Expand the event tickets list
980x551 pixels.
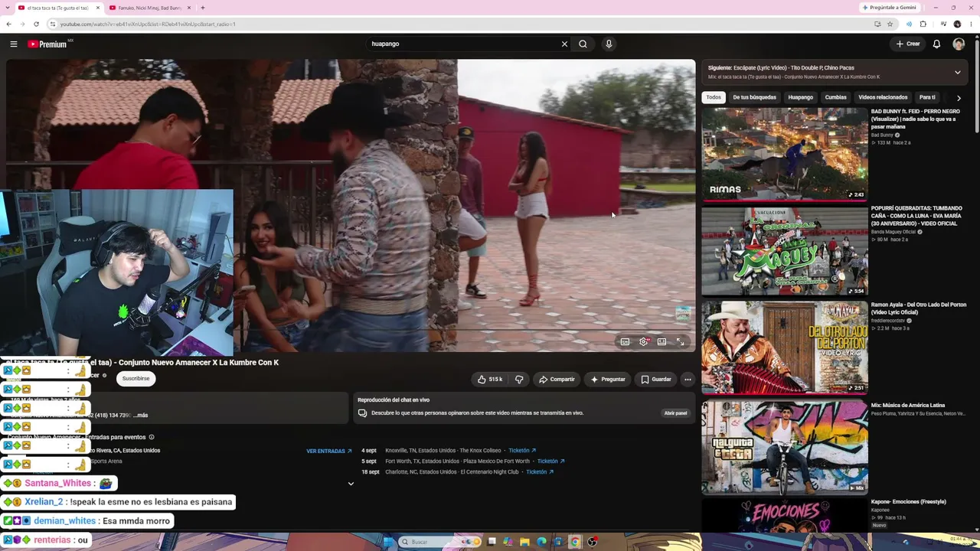(x=351, y=484)
